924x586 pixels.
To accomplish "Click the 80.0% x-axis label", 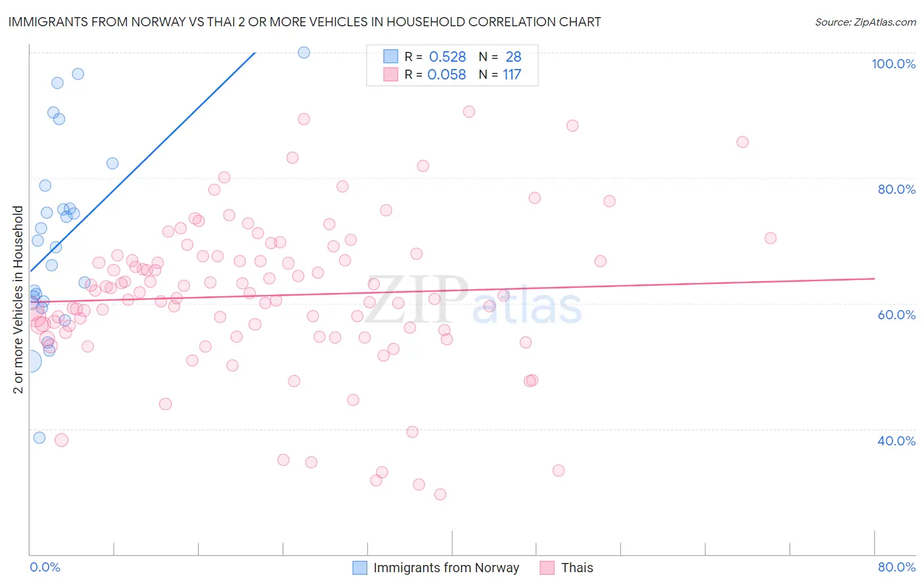I will coord(896,567).
